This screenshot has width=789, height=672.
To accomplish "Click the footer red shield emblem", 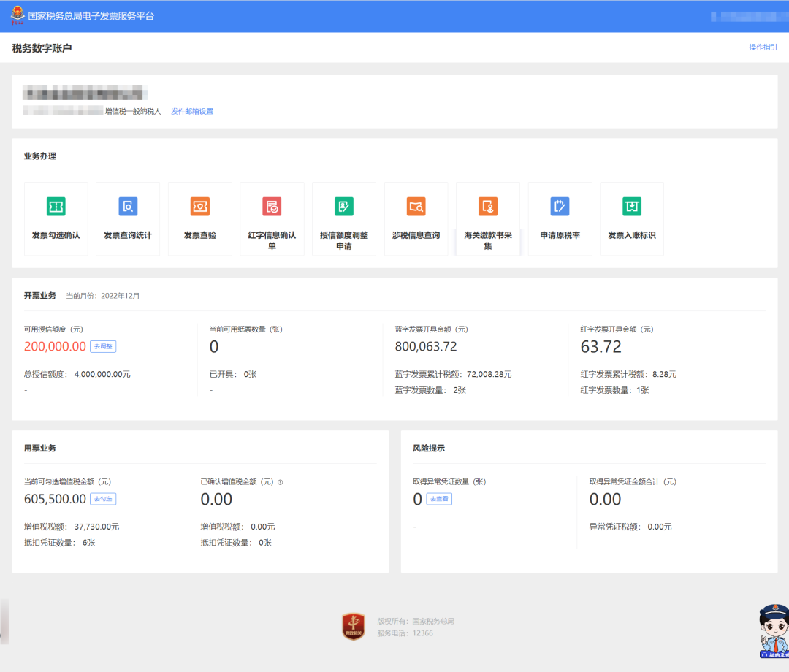I will (x=354, y=627).
